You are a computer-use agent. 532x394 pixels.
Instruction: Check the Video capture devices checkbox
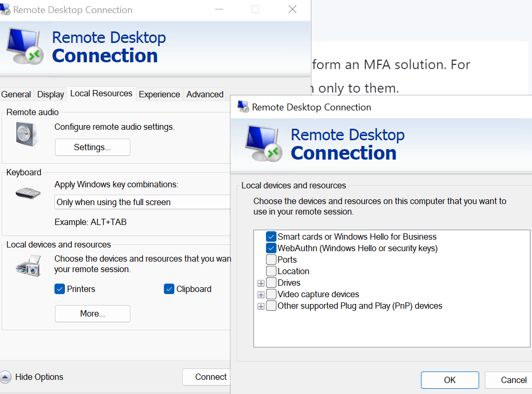[x=271, y=294]
